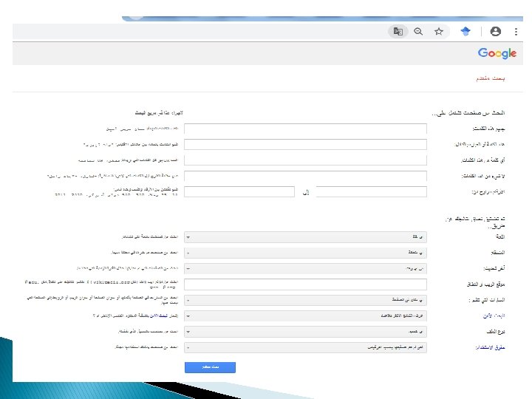Open the usage rights (حقوق الاستخدام) dropdown
The image size is (532, 399).
coord(305,347)
